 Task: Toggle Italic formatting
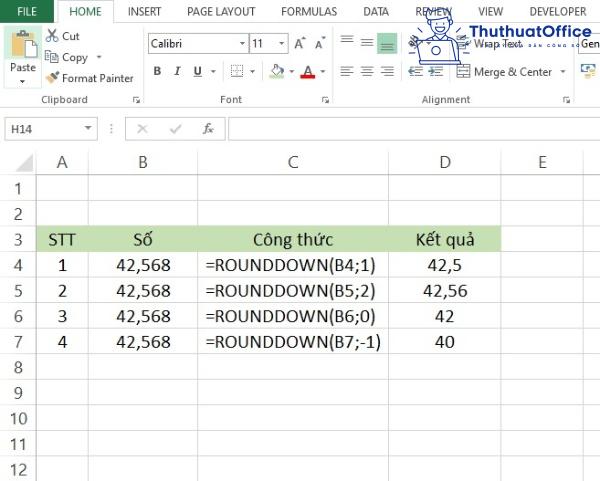point(177,71)
